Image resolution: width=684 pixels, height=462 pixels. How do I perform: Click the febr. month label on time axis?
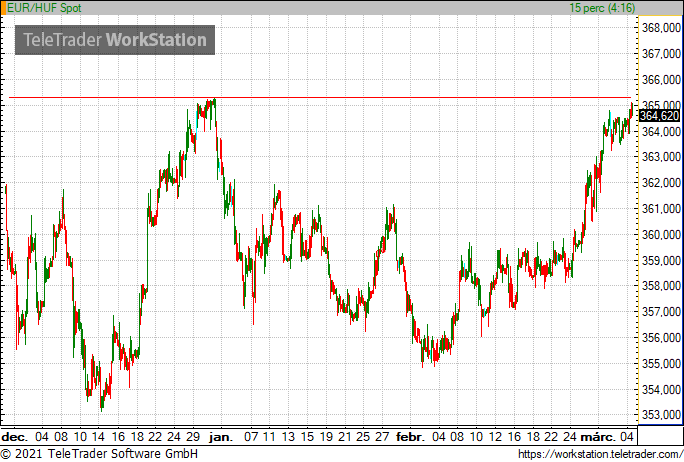click(410, 437)
